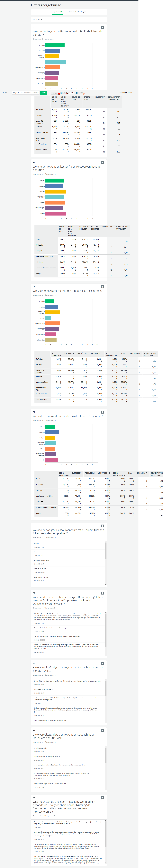Click the comment bubble on question F8
163x868 pixels.
(x=103, y=730)
